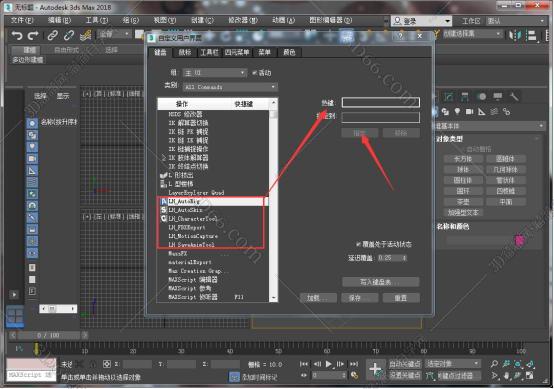Open the workspace selector dropdown
This screenshot has width=554, height=389.
pos(516,21)
